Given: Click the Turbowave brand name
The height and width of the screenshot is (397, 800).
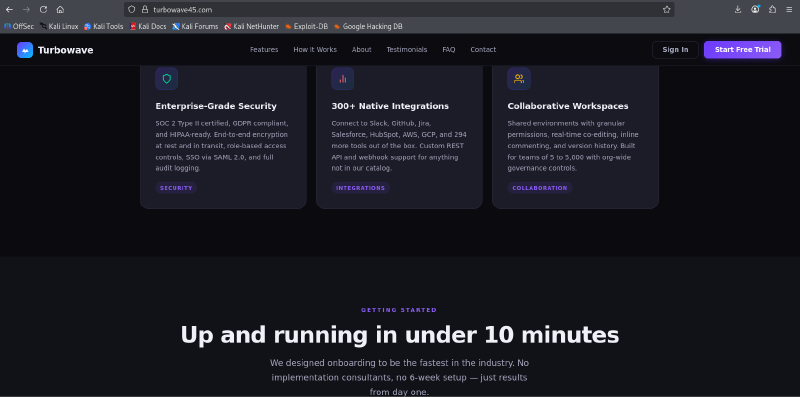Looking at the screenshot, I should tap(65, 50).
